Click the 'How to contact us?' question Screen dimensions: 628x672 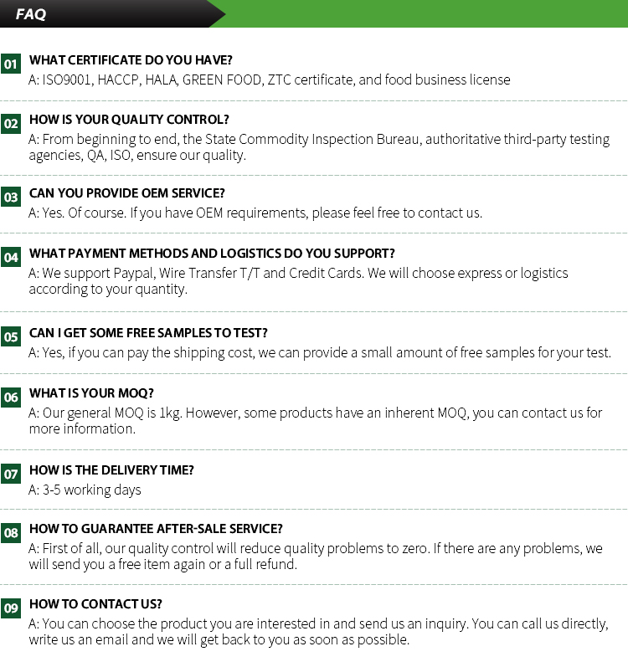point(95,603)
